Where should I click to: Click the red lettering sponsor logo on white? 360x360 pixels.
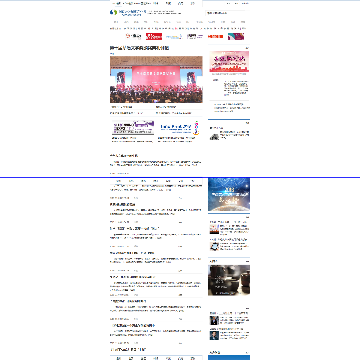coord(215,36)
